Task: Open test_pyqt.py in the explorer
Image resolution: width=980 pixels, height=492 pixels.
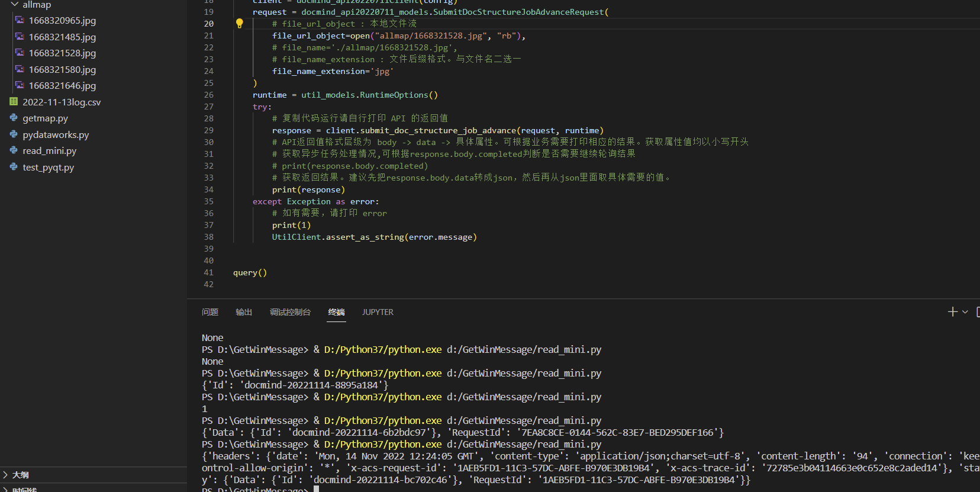Action: click(x=49, y=168)
